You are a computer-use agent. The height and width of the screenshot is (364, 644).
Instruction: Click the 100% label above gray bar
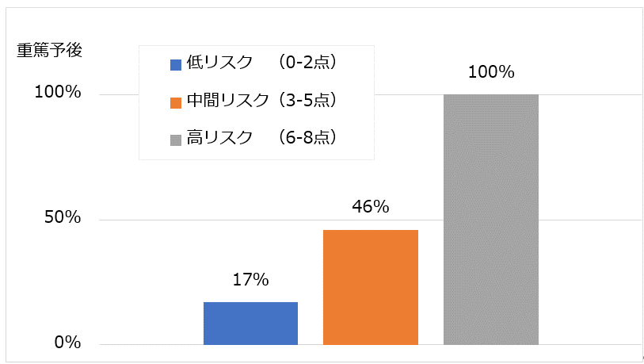(x=491, y=73)
